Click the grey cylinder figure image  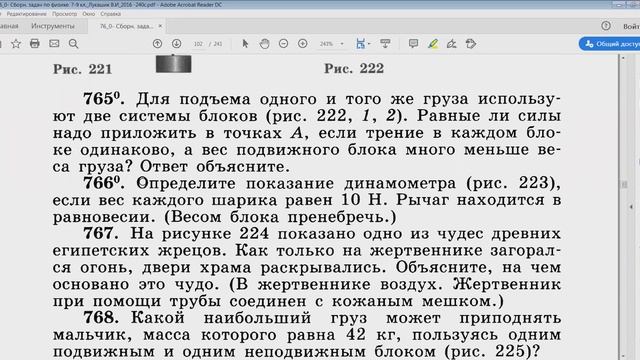coord(173,64)
